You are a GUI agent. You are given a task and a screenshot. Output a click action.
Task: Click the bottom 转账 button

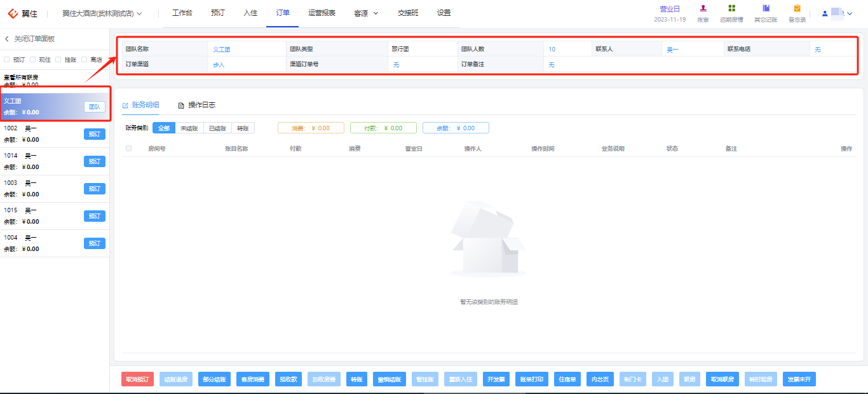point(356,379)
